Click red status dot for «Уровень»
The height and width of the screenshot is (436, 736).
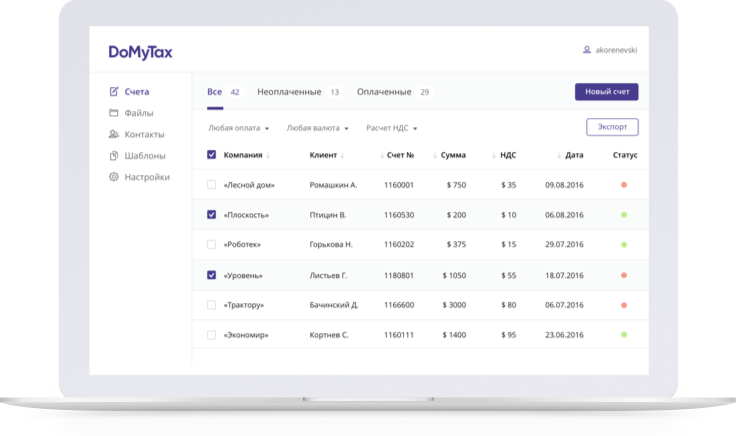624,275
